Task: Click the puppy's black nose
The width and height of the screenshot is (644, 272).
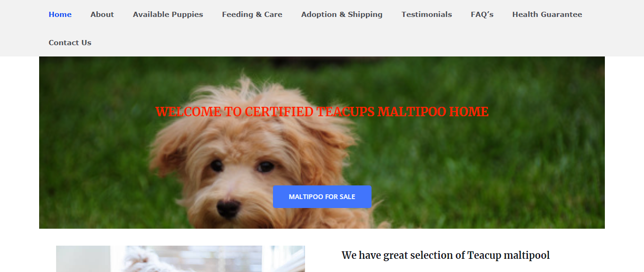Action: click(x=229, y=208)
